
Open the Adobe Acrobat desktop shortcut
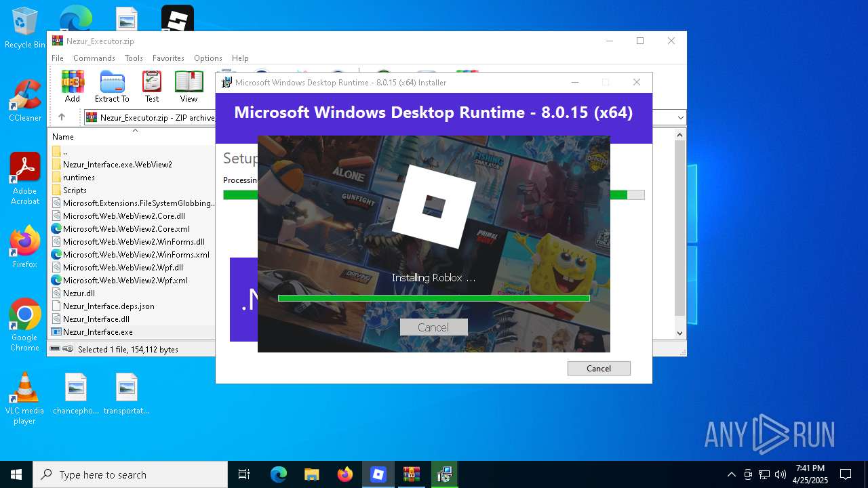[25, 179]
